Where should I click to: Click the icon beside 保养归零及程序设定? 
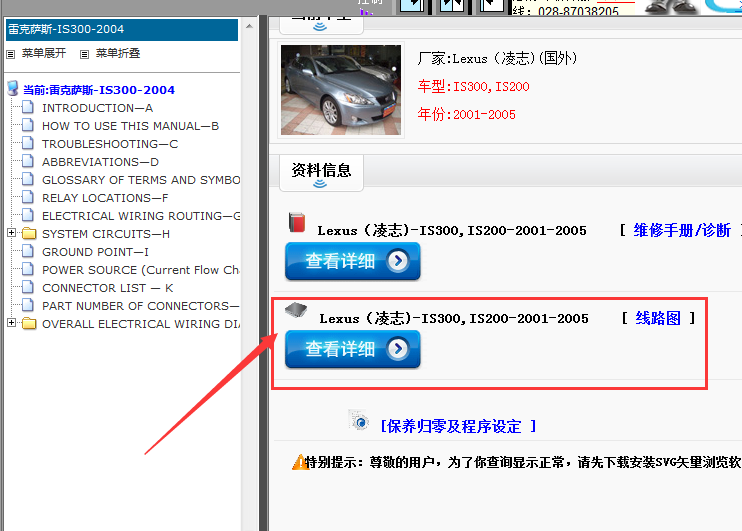pos(359,420)
